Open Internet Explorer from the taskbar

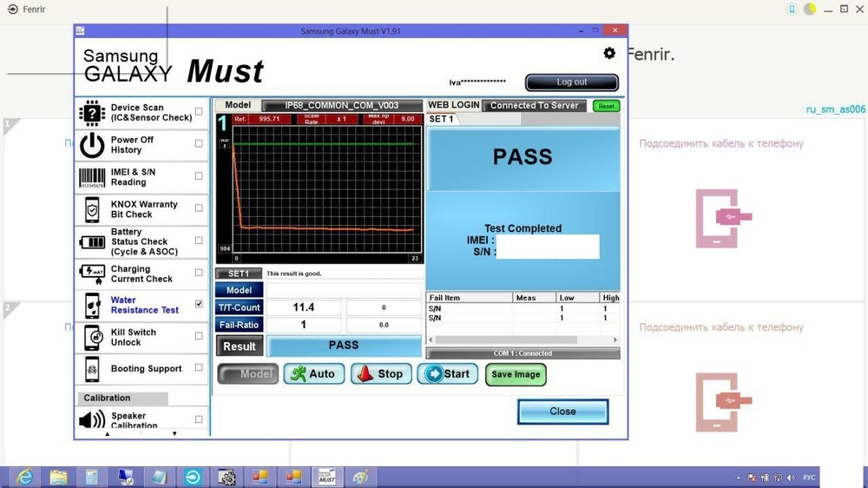coord(25,477)
